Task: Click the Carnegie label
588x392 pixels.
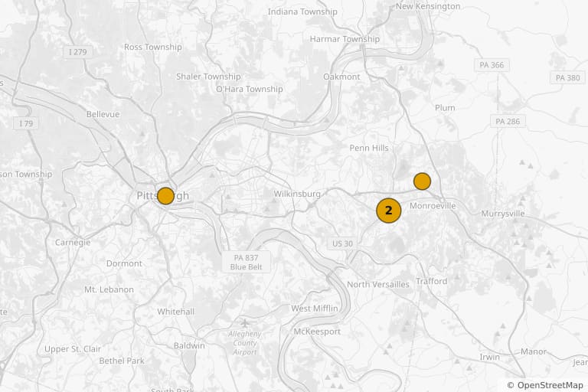Action: pyautogui.click(x=73, y=243)
